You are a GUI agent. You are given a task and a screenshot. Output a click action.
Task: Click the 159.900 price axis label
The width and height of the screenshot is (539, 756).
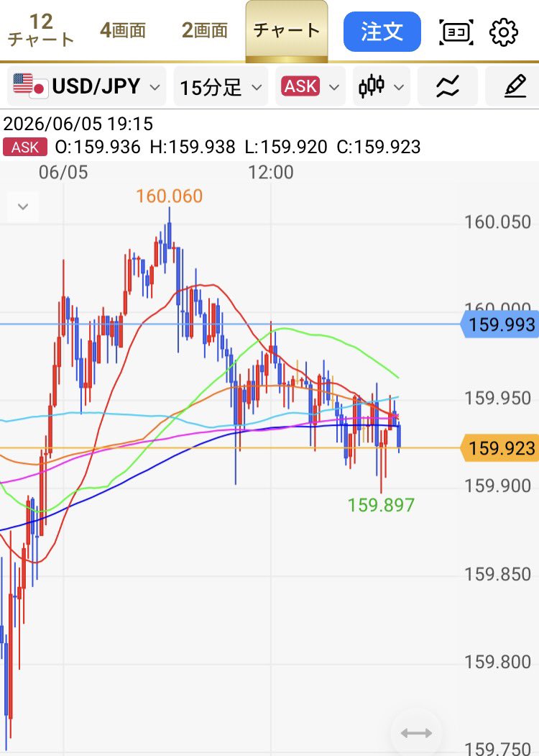[x=497, y=486]
